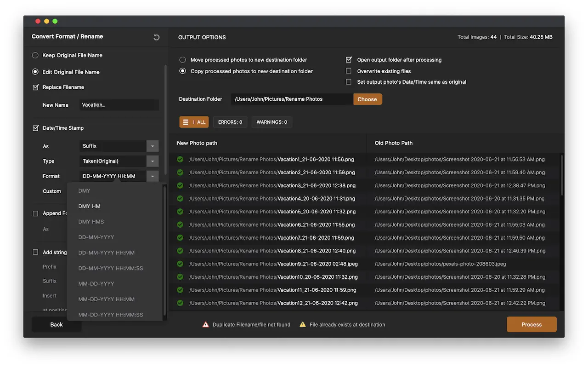The height and width of the screenshot is (368, 588).
Task: Click the yellow warning triangle for existing file
Action: (303, 324)
